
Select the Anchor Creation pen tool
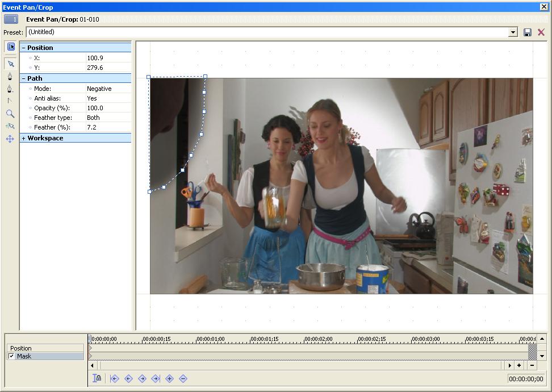pyautogui.click(x=10, y=76)
